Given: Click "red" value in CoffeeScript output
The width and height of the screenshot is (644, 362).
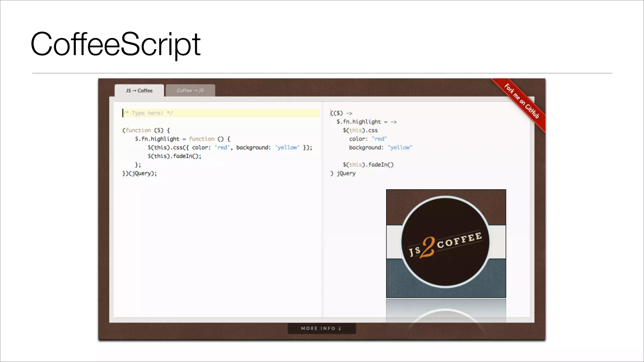Looking at the screenshot, I should [379, 139].
